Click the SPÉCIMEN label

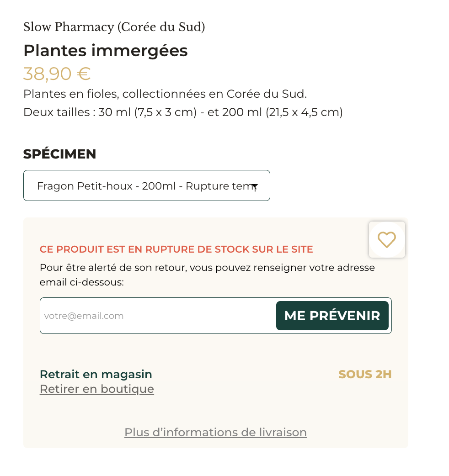[x=60, y=154]
